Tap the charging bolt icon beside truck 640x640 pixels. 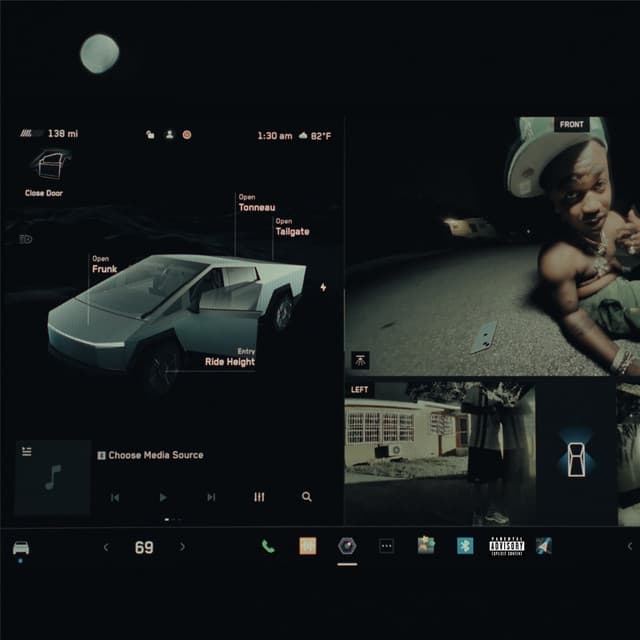323,287
